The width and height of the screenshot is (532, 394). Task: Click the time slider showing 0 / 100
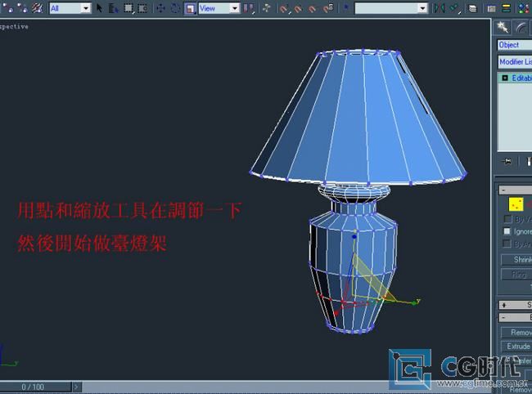(34, 387)
